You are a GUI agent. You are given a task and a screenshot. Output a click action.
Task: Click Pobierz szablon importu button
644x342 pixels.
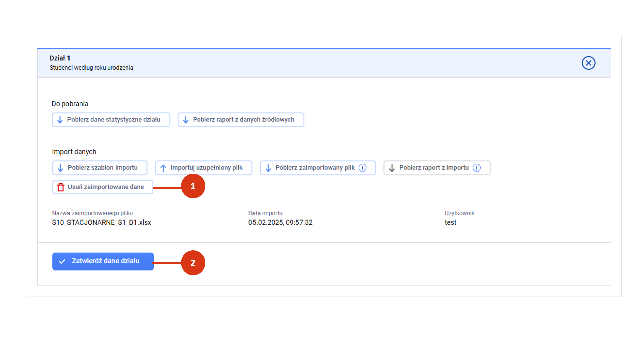tap(100, 168)
